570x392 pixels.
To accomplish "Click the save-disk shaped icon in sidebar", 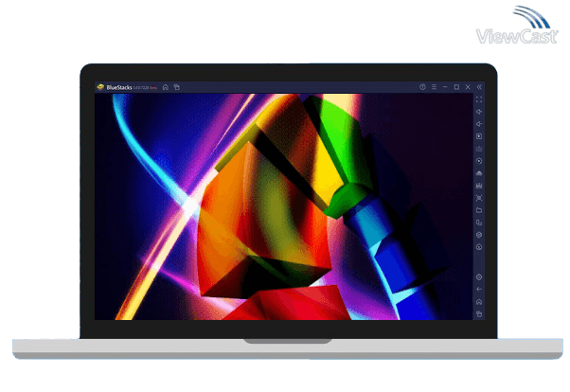I will [479, 186].
